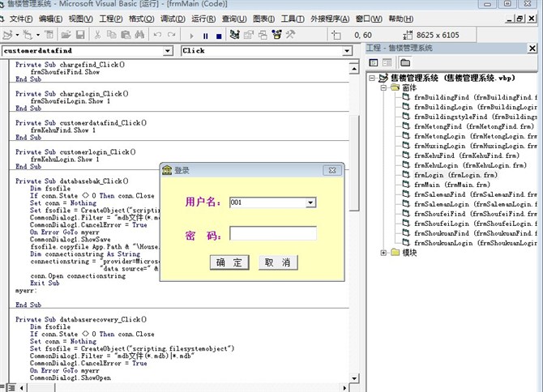Open the 编辑(E) menu

tap(50, 19)
